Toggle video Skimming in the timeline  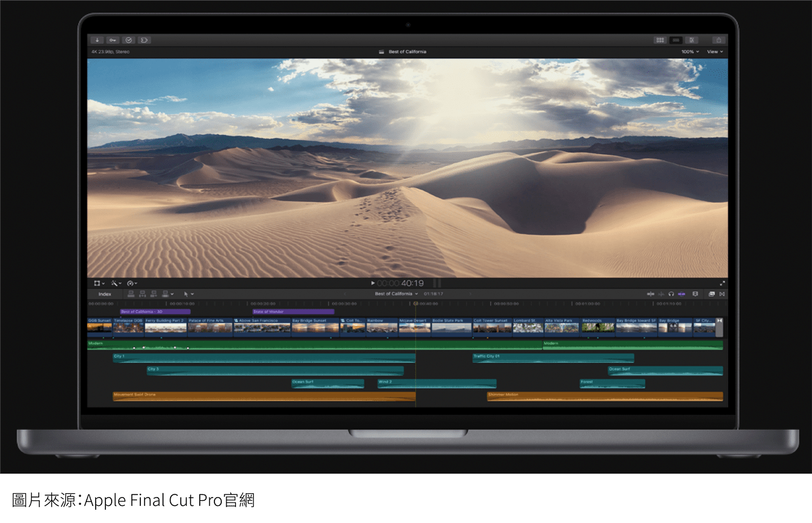pyautogui.click(x=651, y=294)
